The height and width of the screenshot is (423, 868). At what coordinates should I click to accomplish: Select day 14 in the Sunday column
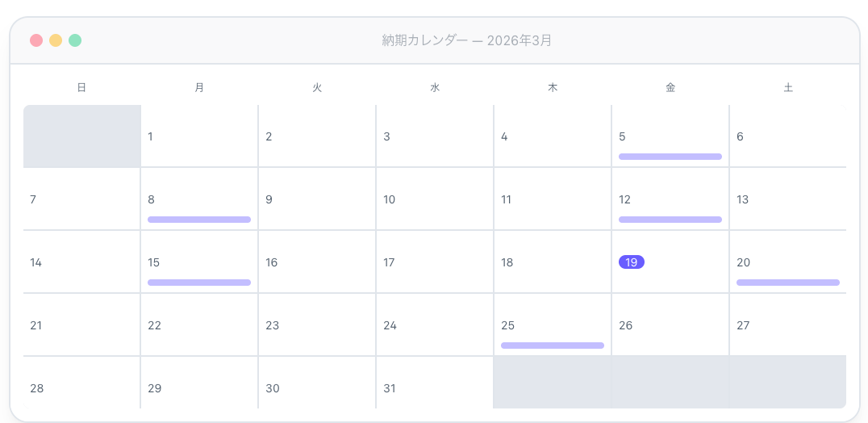point(81,262)
